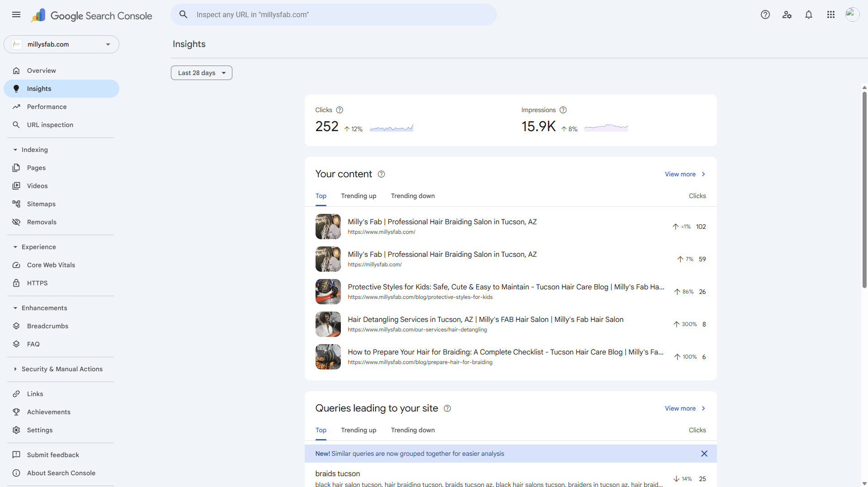Open Hair Detangling Services content row

point(511,324)
